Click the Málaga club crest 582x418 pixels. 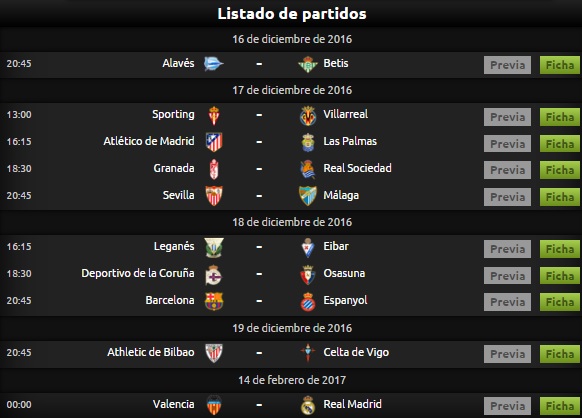pyautogui.click(x=308, y=196)
